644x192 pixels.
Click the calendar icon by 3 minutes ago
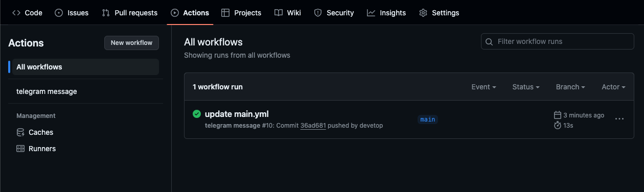558,115
